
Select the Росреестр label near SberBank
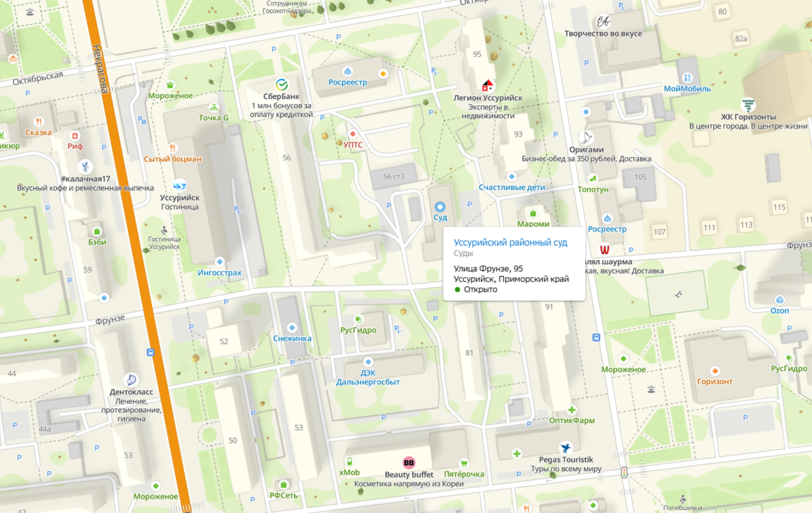pyautogui.click(x=348, y=83)
